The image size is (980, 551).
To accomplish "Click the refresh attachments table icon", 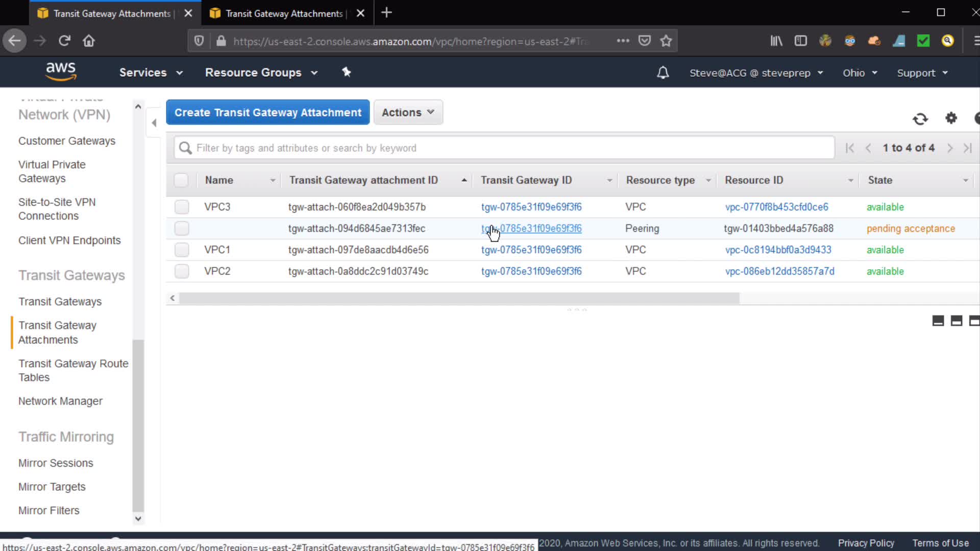I will (920, 119).
